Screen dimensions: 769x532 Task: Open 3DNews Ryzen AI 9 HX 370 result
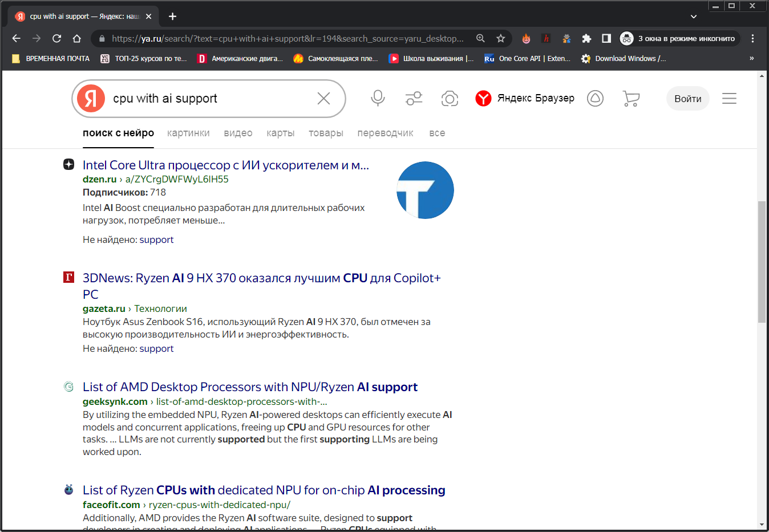pos(262,286)
